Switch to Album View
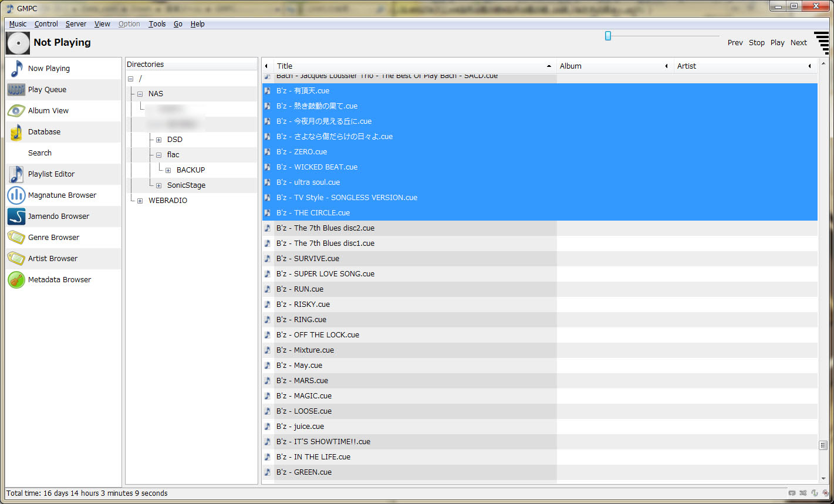The width and height of the screenshot is (834, 504). coord(63,111)
